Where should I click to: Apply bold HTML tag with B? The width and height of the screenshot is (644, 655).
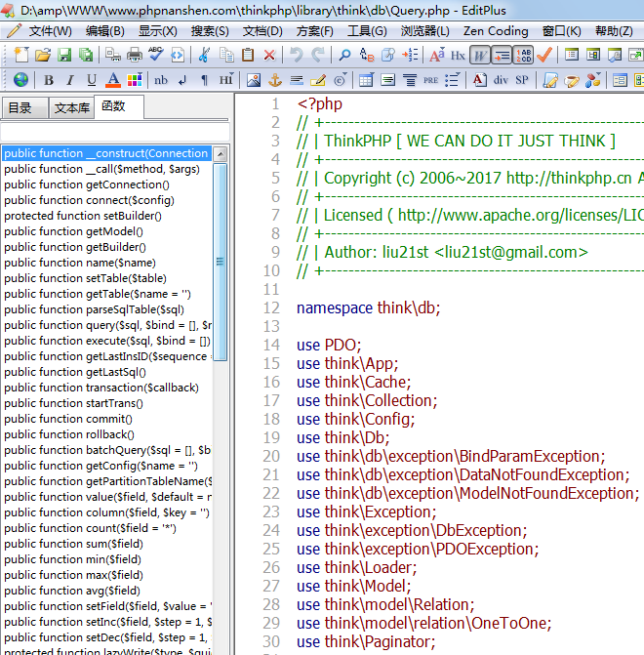tap(49, 79)
